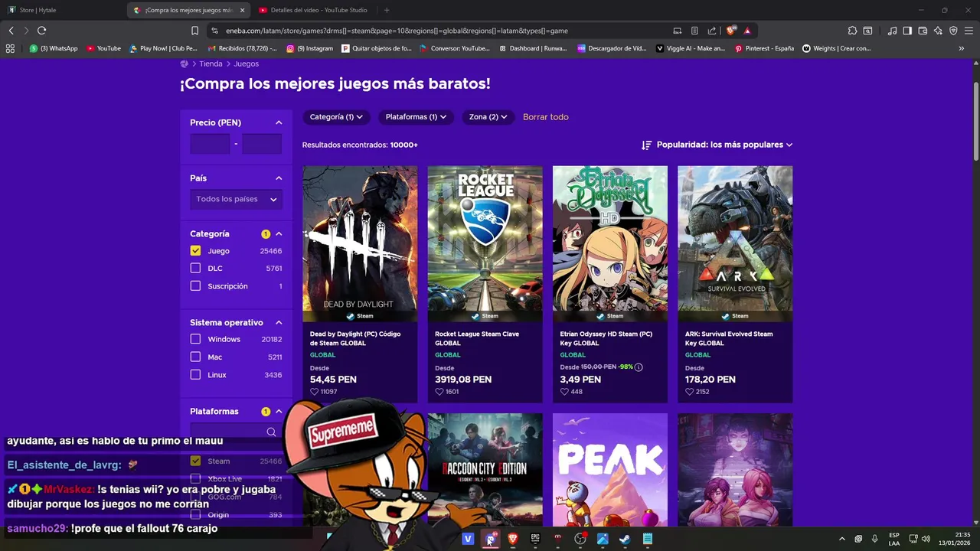Screen dimensions: 980x551
Task: Open a new browser tab
Action: [x=387, y=10]
